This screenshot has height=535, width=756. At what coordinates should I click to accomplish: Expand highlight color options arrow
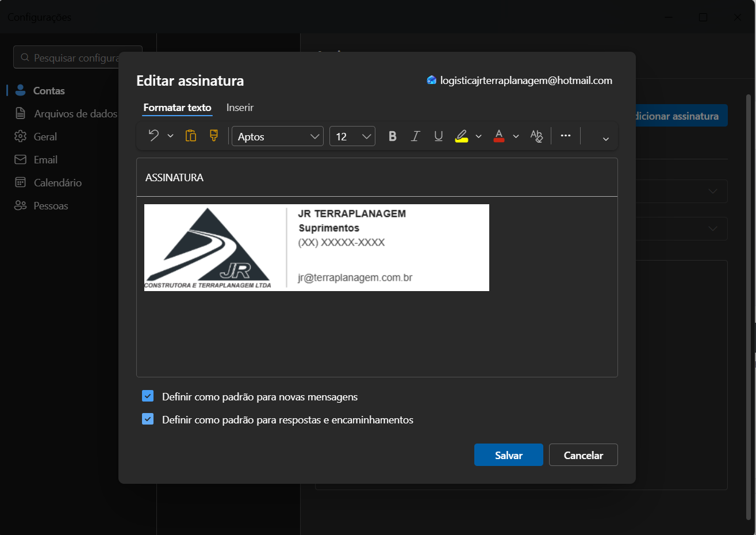coord(478,137)
